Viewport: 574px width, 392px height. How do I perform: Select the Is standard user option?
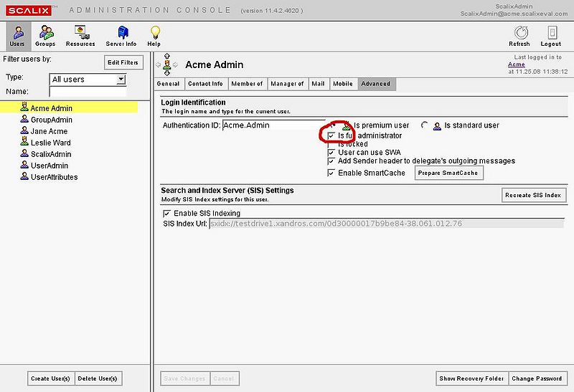click(x=425, y=125)
